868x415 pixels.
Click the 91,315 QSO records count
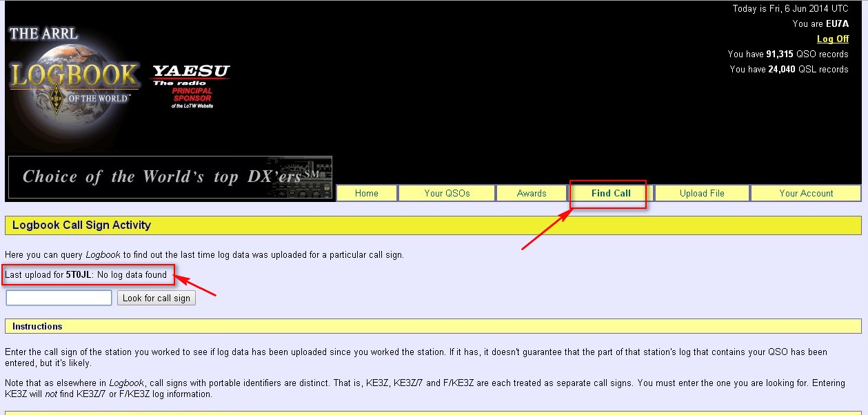(x=780, y=54)
